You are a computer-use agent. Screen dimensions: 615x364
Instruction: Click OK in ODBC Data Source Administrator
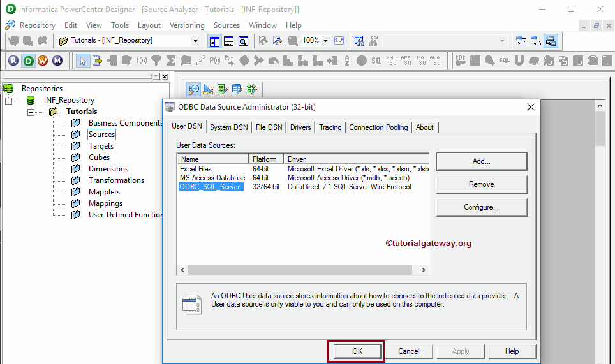pyautogui.click(x=357, y=351)
